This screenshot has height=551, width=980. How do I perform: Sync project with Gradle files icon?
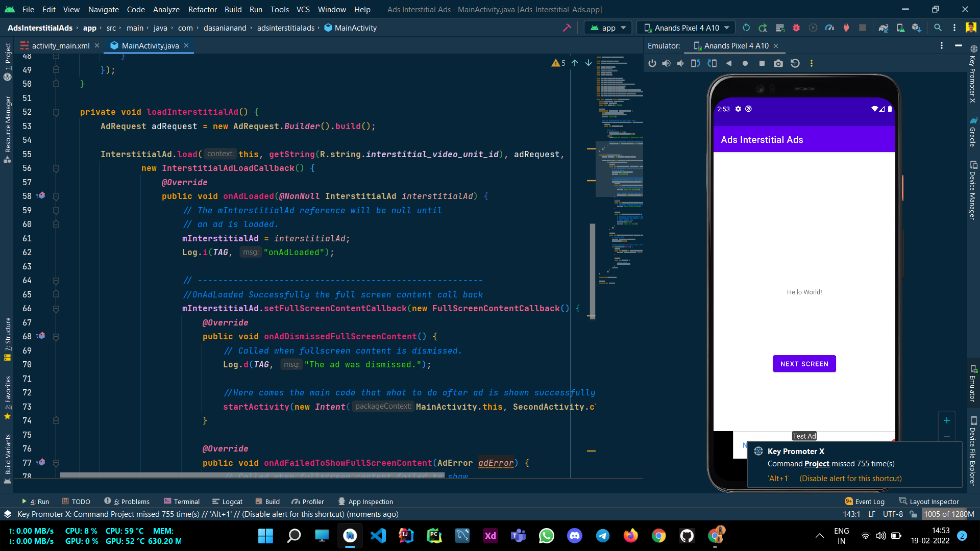(x=883, y=28)
